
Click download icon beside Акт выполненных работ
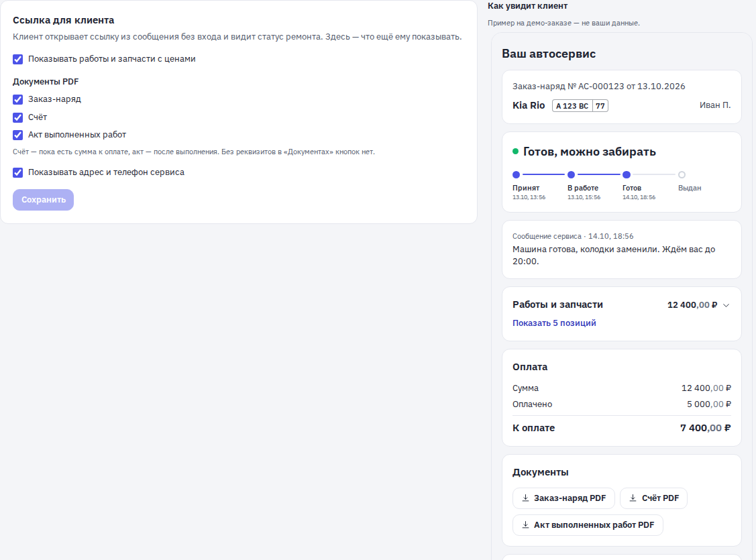click(525, 525)
